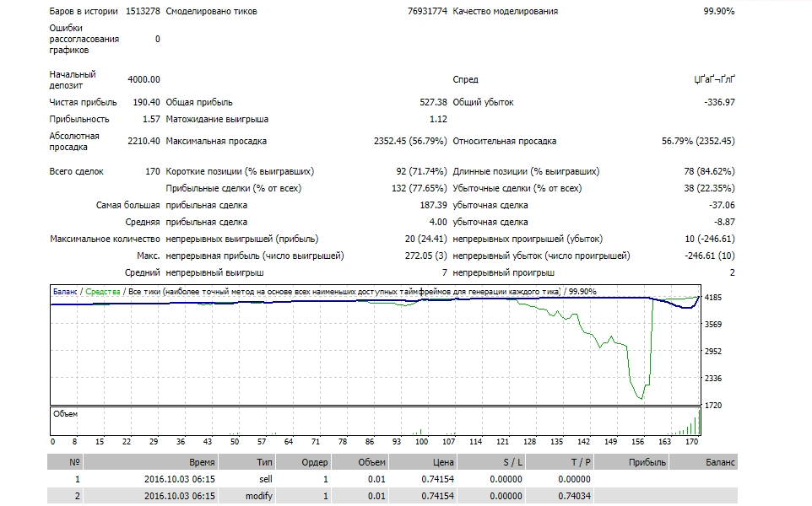Select short positions value 92 (71.74%)
Image resolution: width=812 pixels, height=506 pixels.
421,172
